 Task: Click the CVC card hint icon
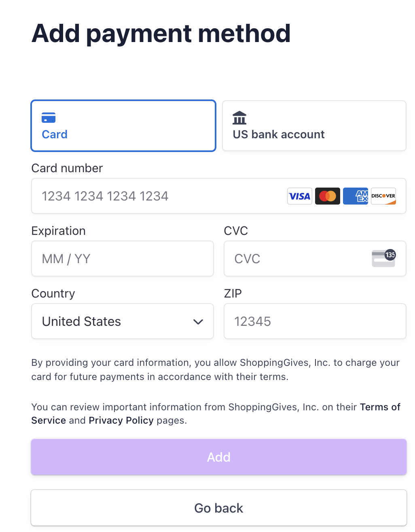[x=383, y=258]
